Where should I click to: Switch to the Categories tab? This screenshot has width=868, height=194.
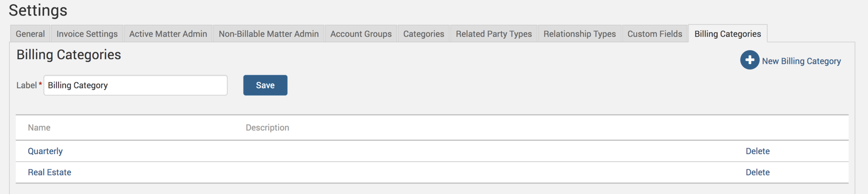423,34
